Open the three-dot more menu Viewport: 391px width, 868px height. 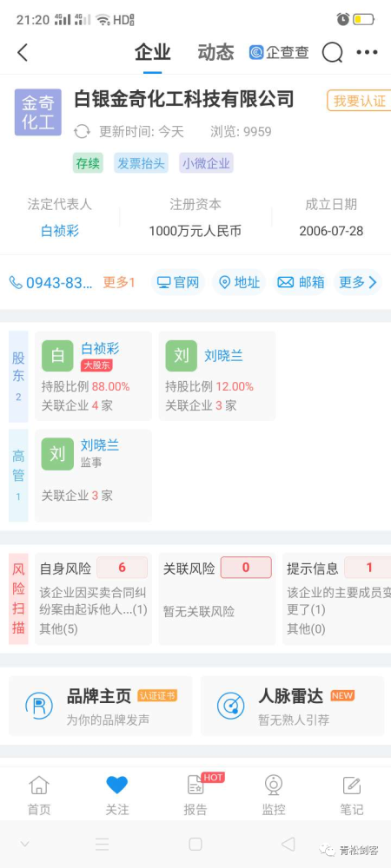coord(367,53)
